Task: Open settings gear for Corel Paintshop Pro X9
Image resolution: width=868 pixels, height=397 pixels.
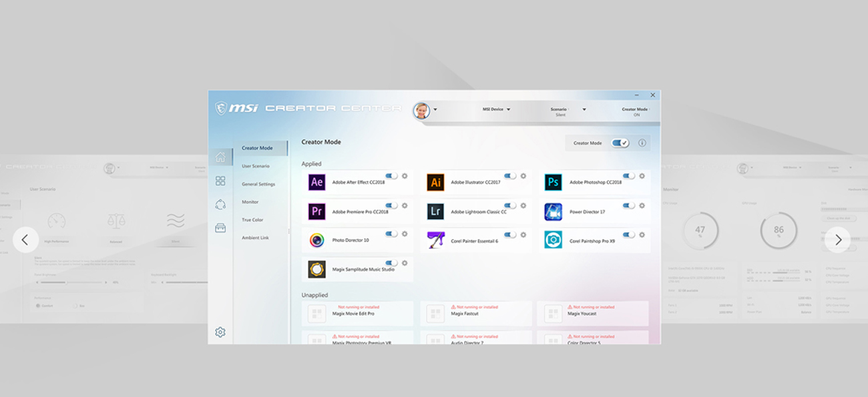Action: [642, 235]
